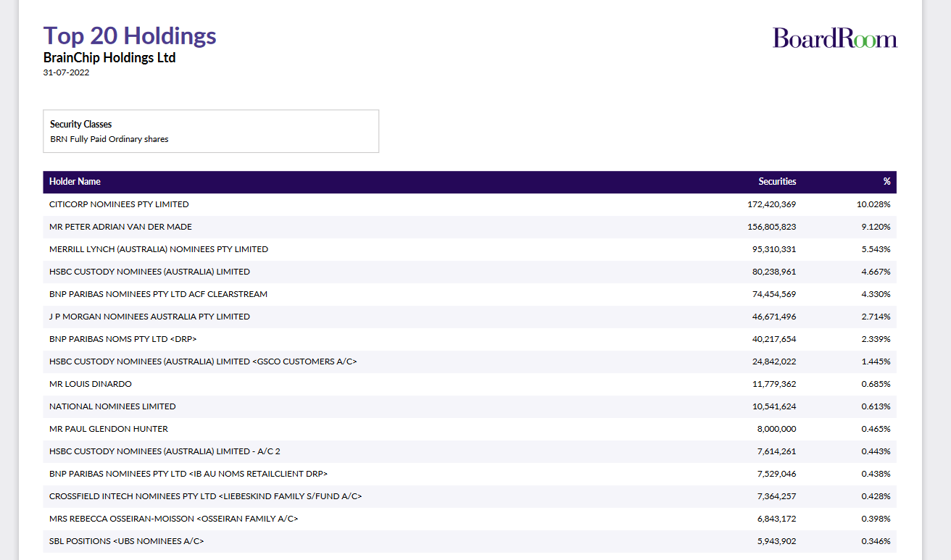Screen dimensions: 951x560
Task: Select BNP PARIBAS NOMS PTY LTD <DRP>
Action: click(x=123, y=339)
